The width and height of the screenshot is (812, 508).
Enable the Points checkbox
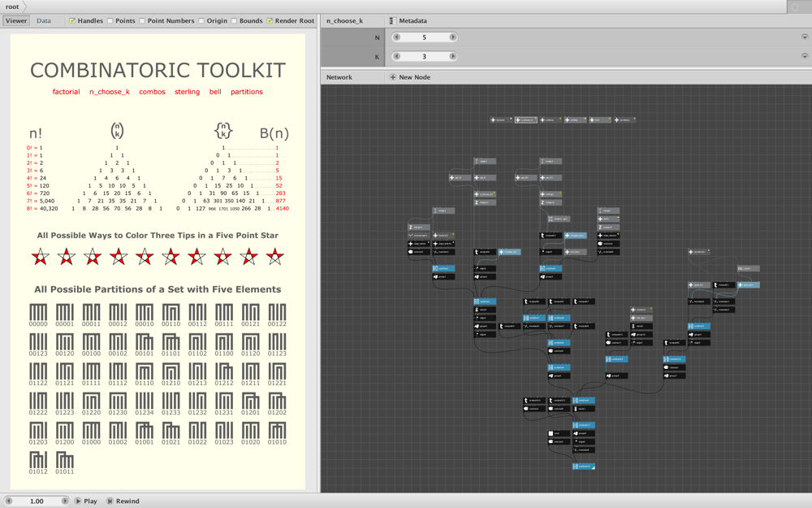click(110, 21)
